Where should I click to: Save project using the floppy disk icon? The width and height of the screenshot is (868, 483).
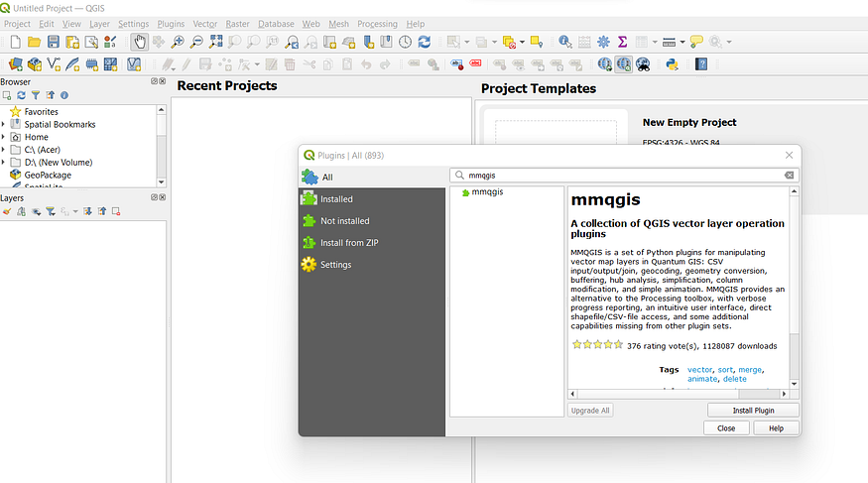54,42
